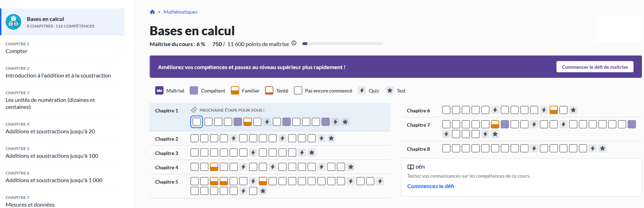Open the Chapitre 1 test star
This screenshot has width=644, height=208.
point(345,122)
